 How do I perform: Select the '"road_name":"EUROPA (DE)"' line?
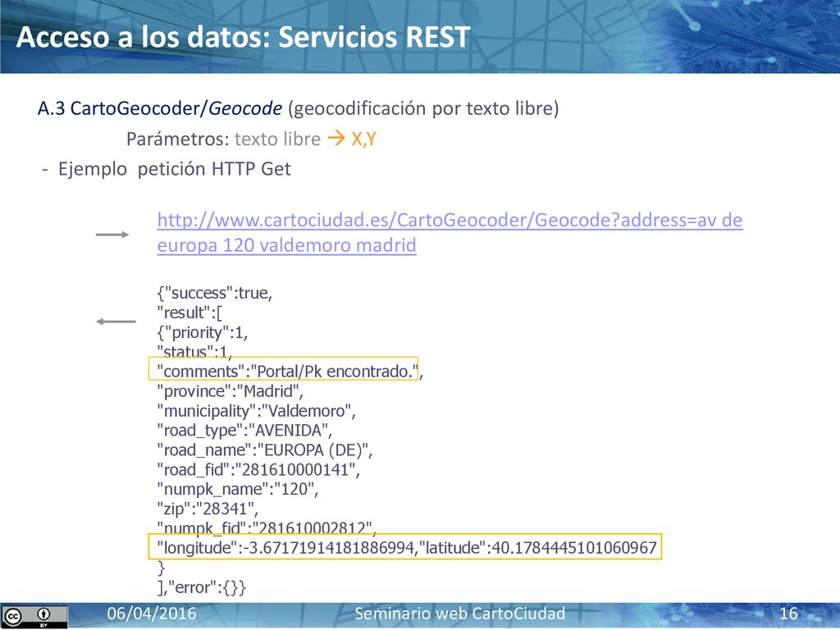pos(265,450)
